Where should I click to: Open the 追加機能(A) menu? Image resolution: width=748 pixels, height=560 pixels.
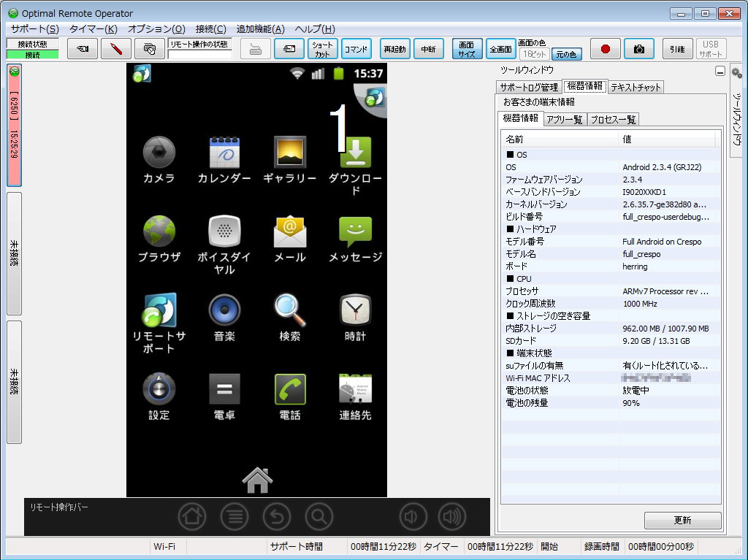pyautogui.click(x=260, y=29)
